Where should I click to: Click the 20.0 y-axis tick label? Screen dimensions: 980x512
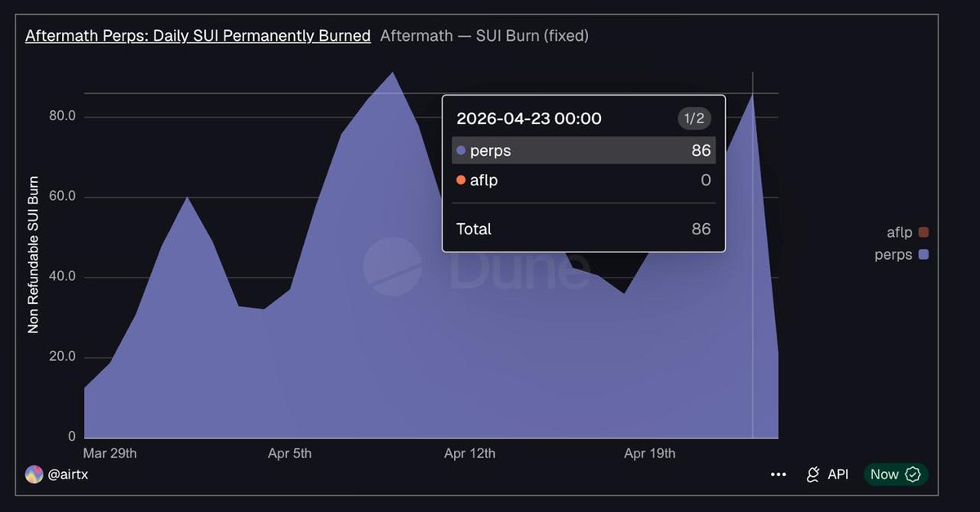[x=62, y=357]
